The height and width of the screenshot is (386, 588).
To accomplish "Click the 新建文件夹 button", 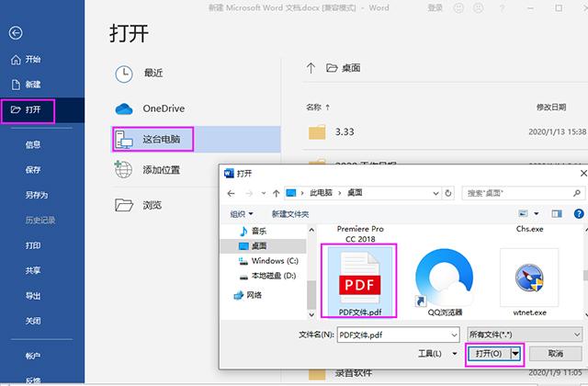I will pos(290,214).
